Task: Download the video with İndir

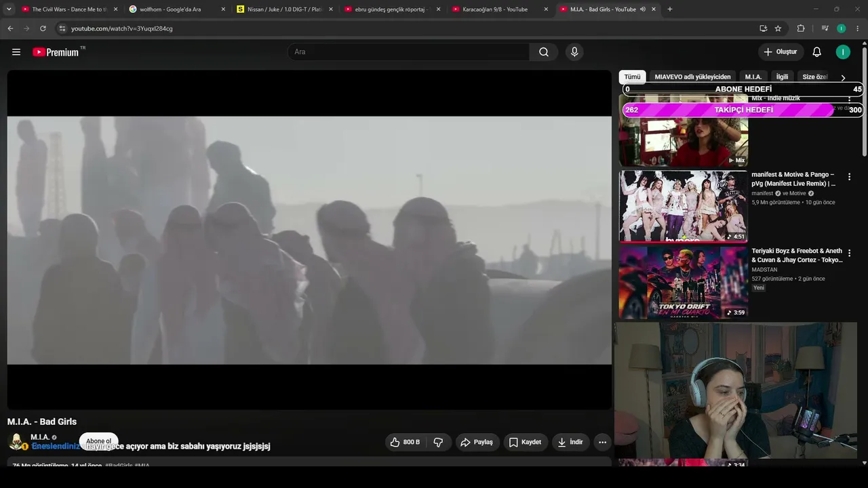Action: 570,442
